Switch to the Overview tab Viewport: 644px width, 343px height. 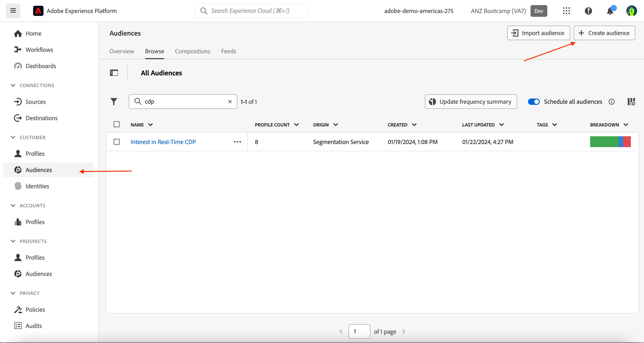point(122,51)
